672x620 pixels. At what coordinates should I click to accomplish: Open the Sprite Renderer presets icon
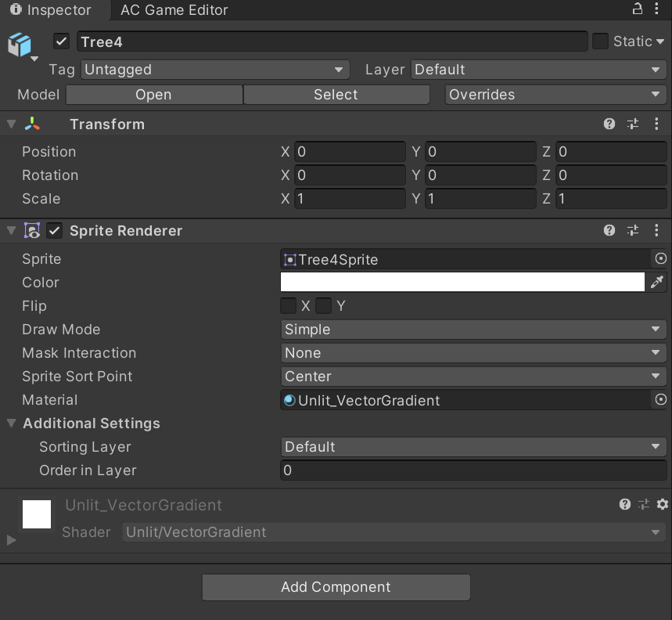633,230
